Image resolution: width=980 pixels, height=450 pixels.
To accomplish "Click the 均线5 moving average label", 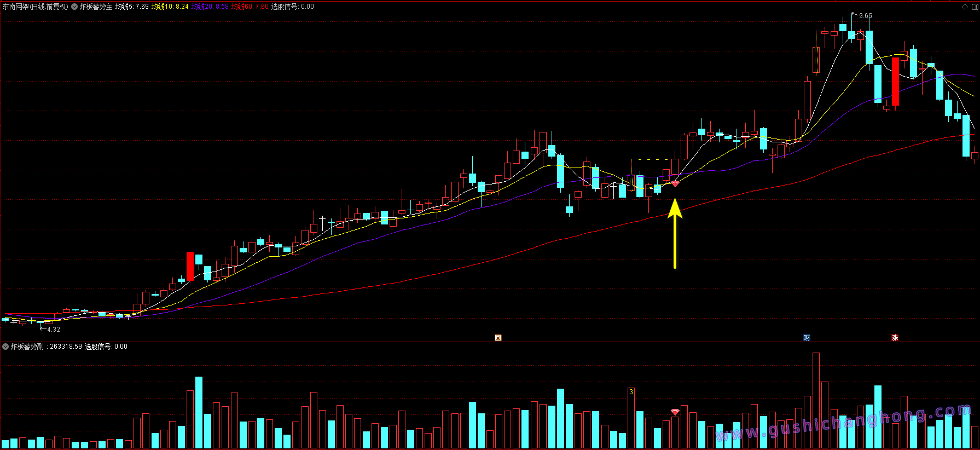I will 132,7.
